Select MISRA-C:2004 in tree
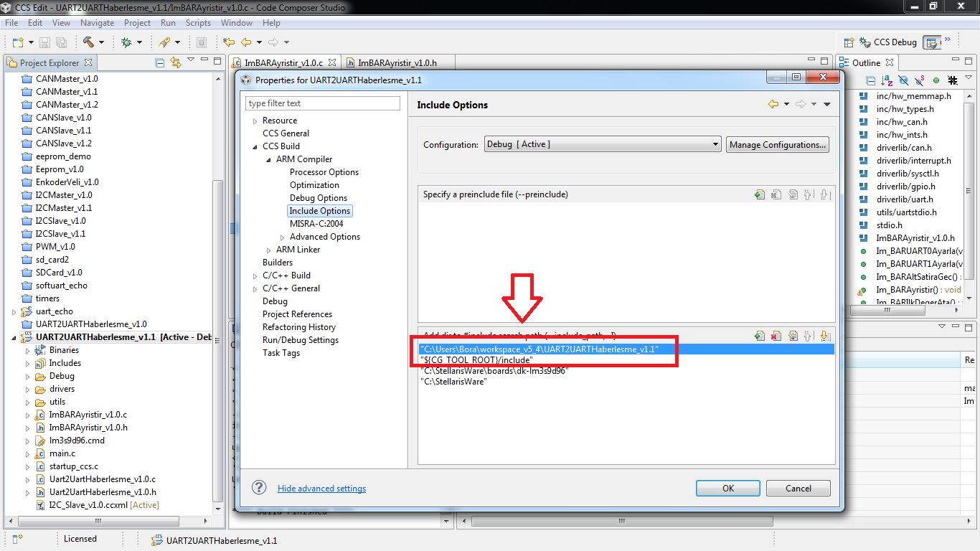980x551 pixels. tap(316, 224)
